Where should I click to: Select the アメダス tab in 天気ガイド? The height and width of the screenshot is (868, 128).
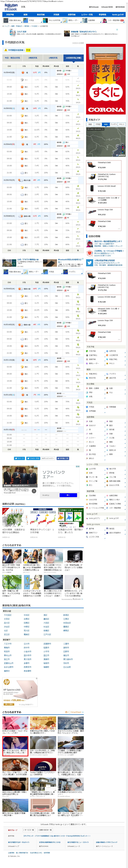[114, 124]
